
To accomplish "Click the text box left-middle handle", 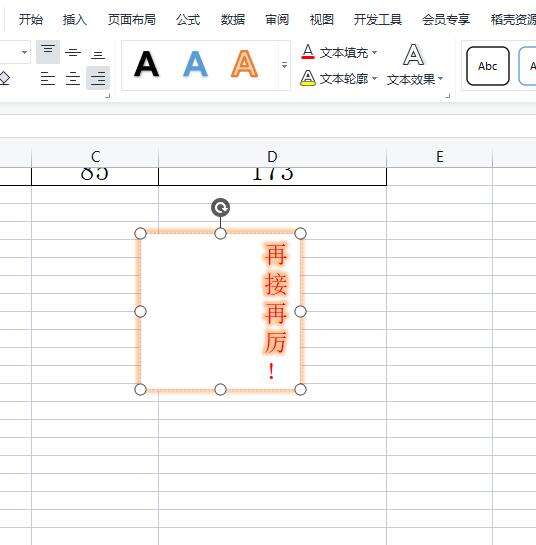I will click(x=140, y=311).
